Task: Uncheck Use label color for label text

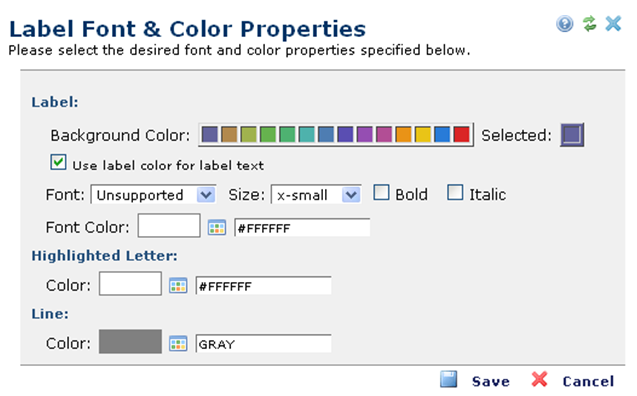Action: [58, 162]
